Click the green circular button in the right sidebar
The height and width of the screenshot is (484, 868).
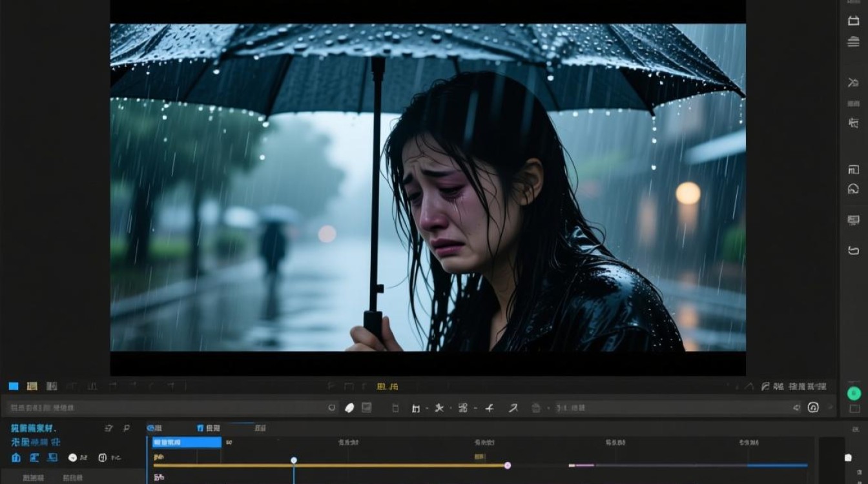coord(854,393)
